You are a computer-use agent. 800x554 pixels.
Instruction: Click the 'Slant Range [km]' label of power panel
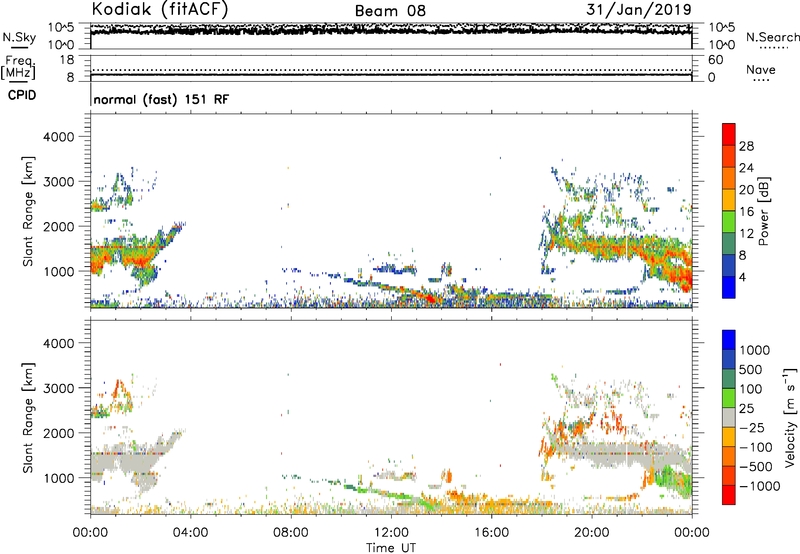[28, 211]
